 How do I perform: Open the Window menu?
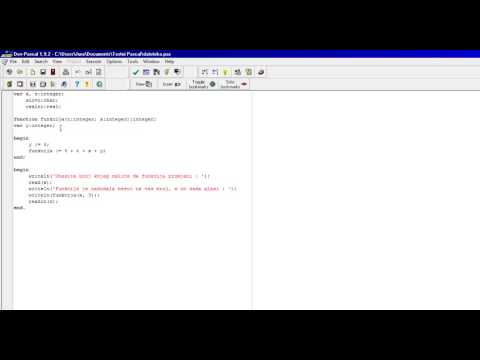[151, 62]
